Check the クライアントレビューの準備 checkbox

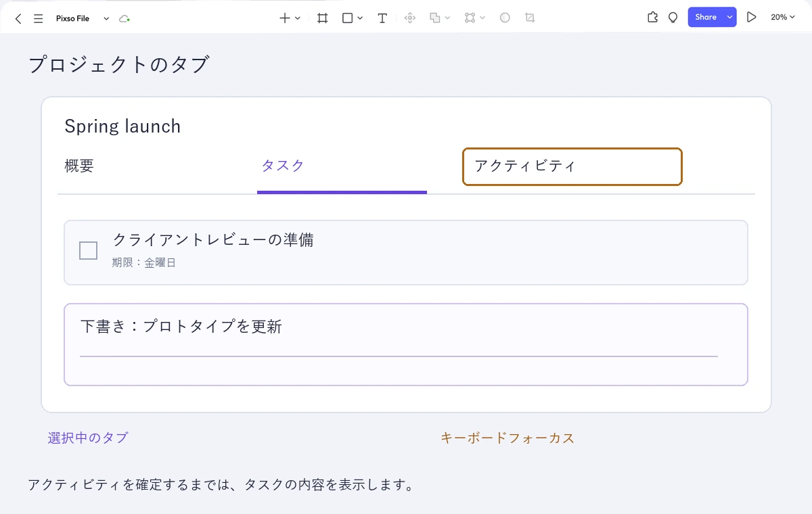click(89, 251)
